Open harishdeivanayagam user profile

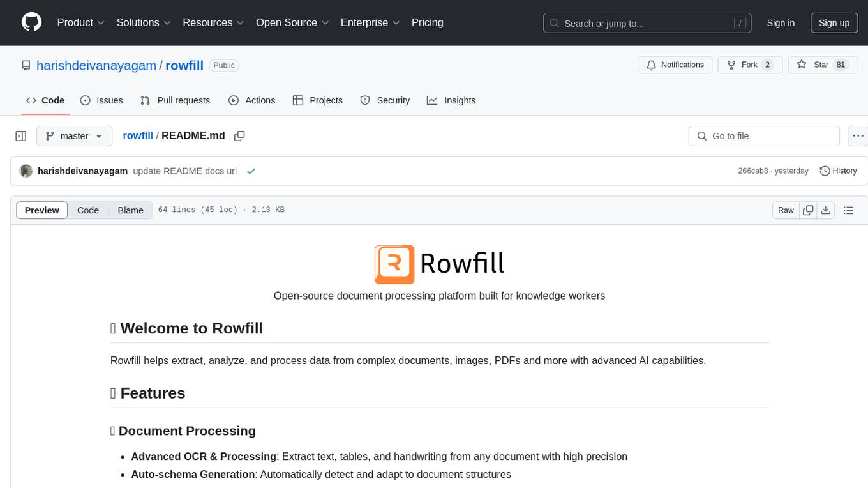[96, 65]
